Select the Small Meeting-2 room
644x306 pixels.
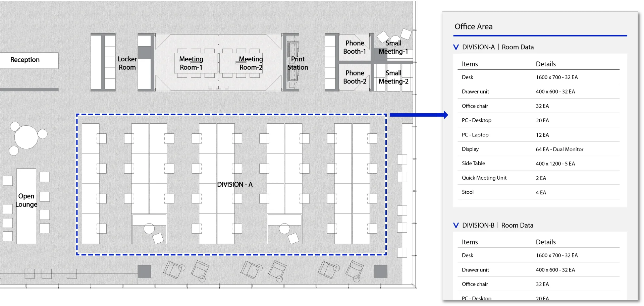393,77
